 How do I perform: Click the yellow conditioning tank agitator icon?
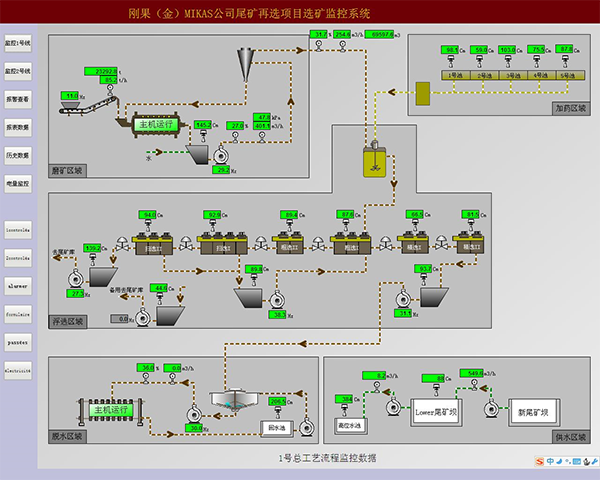pyautogui.click(x=375, y=160)
